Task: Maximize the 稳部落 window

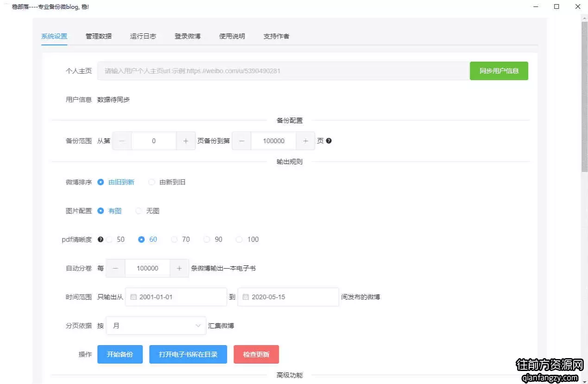Action: pyautogui.click(x=556, y=6)
